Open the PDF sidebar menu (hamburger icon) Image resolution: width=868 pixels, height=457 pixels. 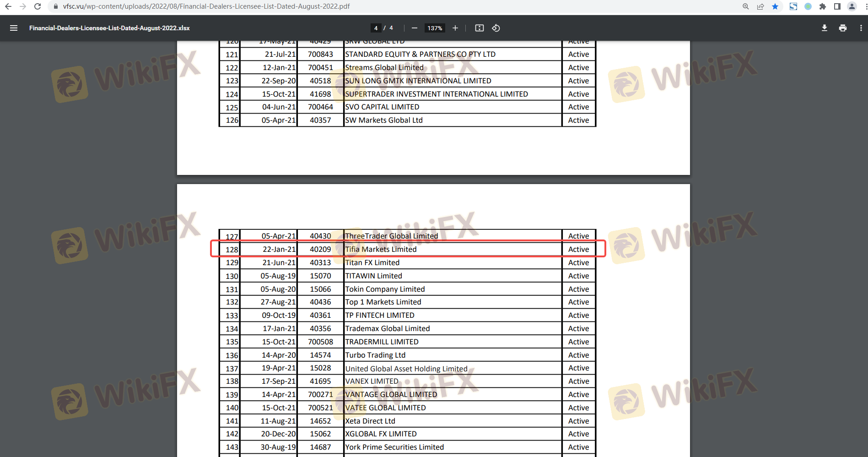pyautogui.click(x=14, y=28)
